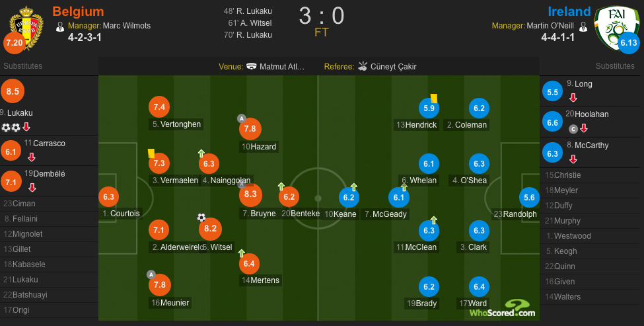The height and width of the screenshot is (326, 644).
Task: Click Hendrick's yellow card icon
Action: pyautogui.click(x=434, y=98)
